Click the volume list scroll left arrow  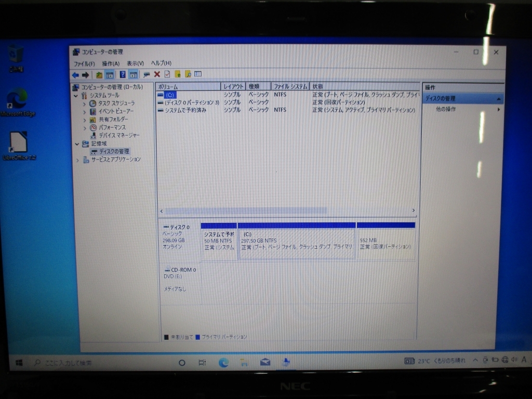pos(162,211)
